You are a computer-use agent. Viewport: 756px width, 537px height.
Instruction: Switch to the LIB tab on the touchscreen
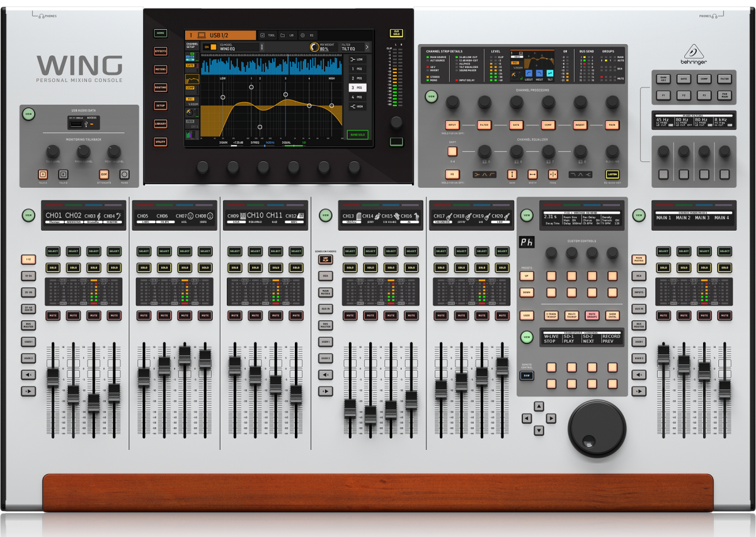(x=288, y=34)
